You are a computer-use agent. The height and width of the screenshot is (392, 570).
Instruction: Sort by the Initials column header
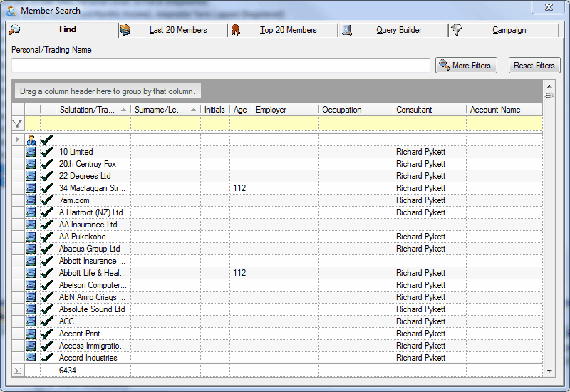[214, 110]
